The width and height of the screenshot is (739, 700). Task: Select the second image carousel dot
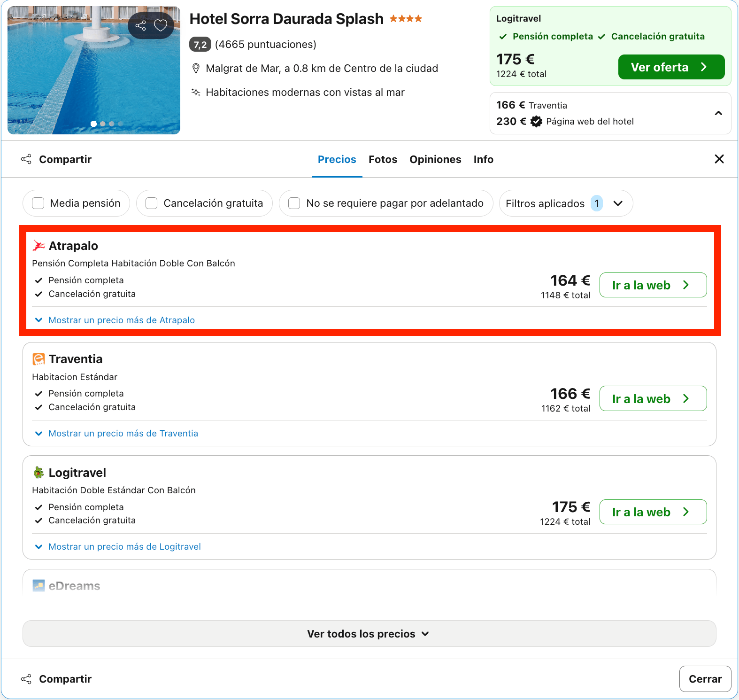tap(103, 124)
